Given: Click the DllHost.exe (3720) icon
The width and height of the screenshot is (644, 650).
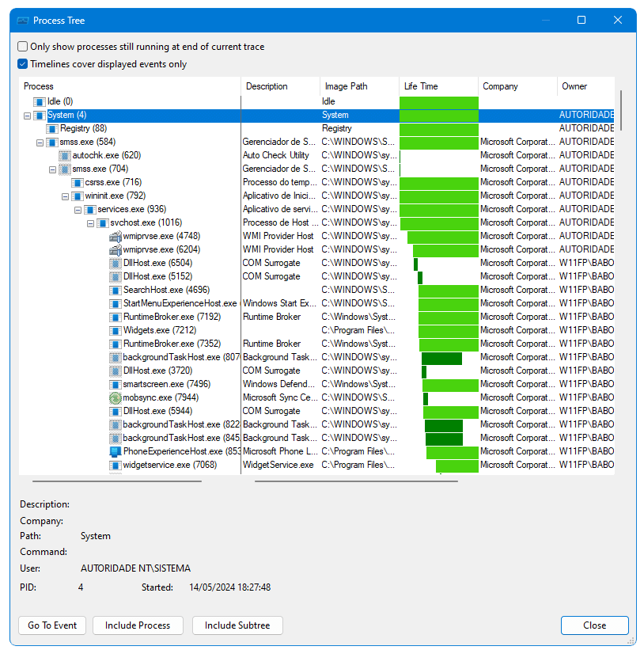Looking at the screenshot, I should [116, 371].
